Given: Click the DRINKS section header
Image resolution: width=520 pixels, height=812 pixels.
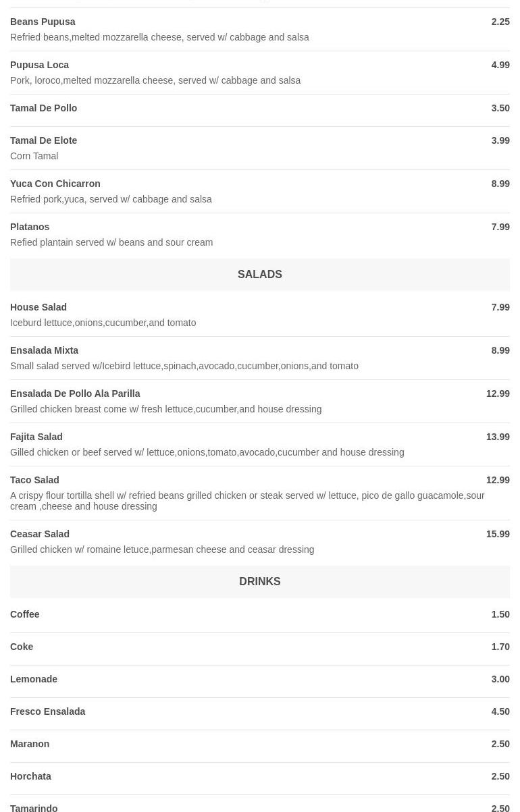Looking at the screenshot, I should tap(259, 582).
